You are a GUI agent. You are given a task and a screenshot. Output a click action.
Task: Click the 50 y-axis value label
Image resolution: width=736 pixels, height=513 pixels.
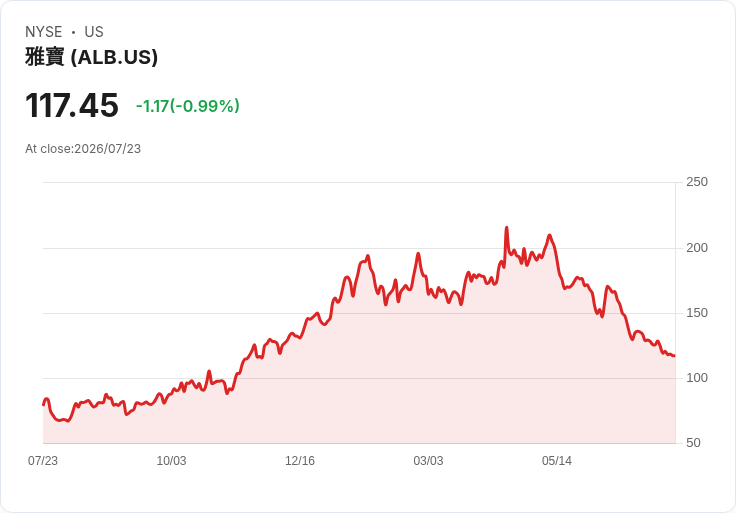(x=693, y=443)
